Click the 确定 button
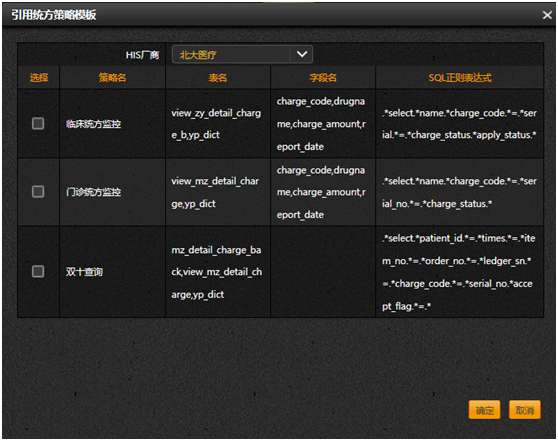Viewport: 558px width, 441px height. pos(485,410)
